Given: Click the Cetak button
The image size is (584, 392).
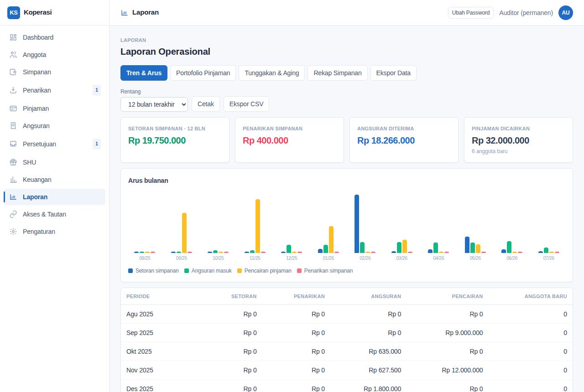Looking at the screenshot, I should pos(206,104).
